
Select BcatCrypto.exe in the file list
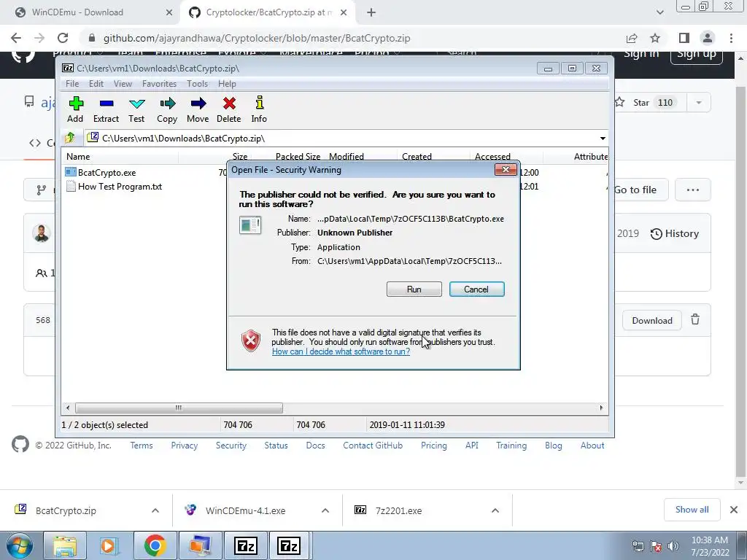[107, 172]
